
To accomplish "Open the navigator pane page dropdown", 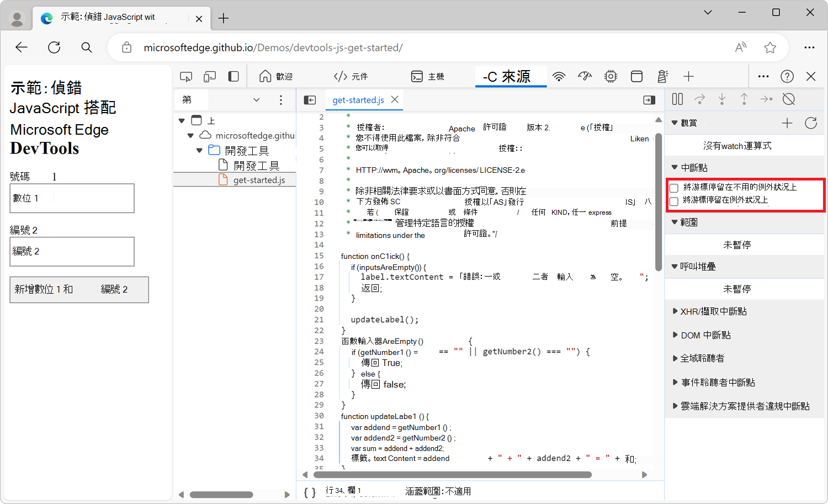I will [x=256, y=100].
